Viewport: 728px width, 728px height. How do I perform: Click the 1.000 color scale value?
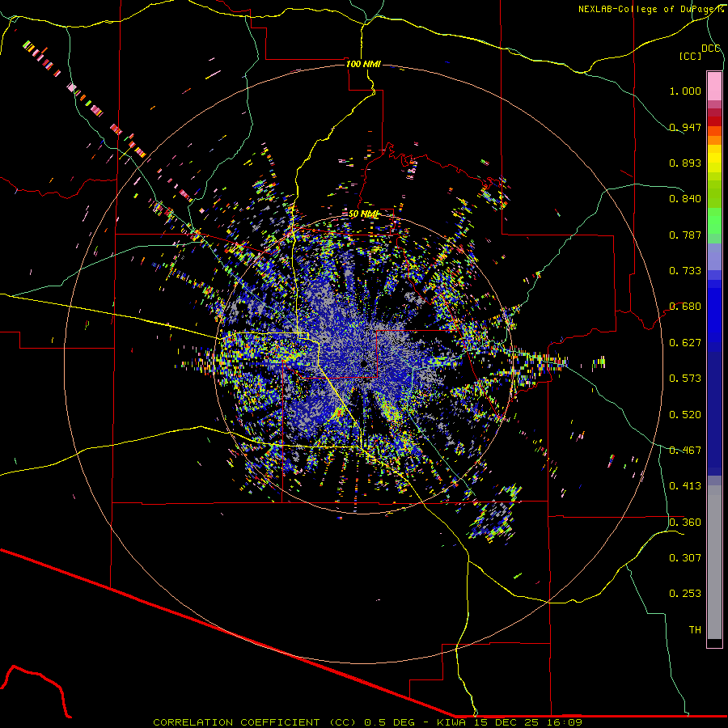click(x=685, y=91)
